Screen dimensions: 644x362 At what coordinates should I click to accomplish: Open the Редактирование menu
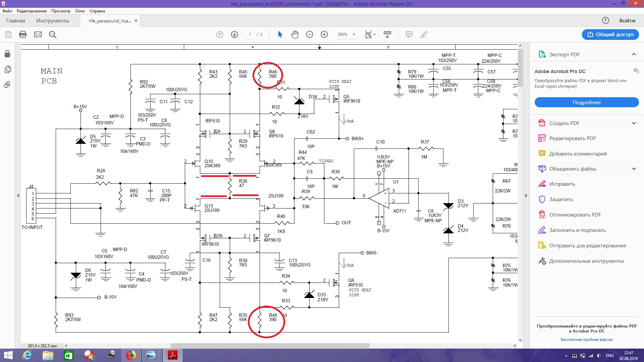(x=32, y=11)
